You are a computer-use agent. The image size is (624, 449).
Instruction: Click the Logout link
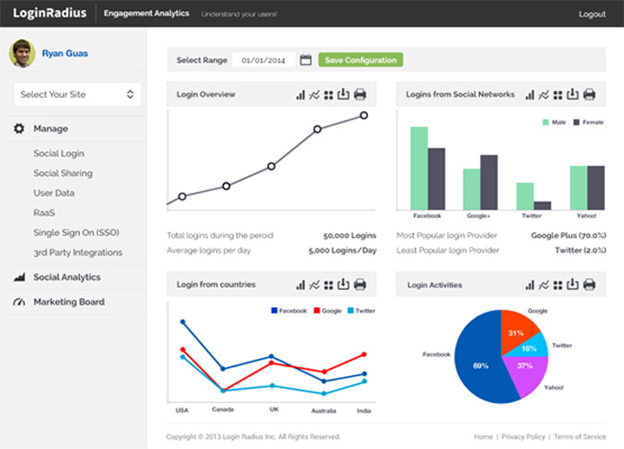592,14
